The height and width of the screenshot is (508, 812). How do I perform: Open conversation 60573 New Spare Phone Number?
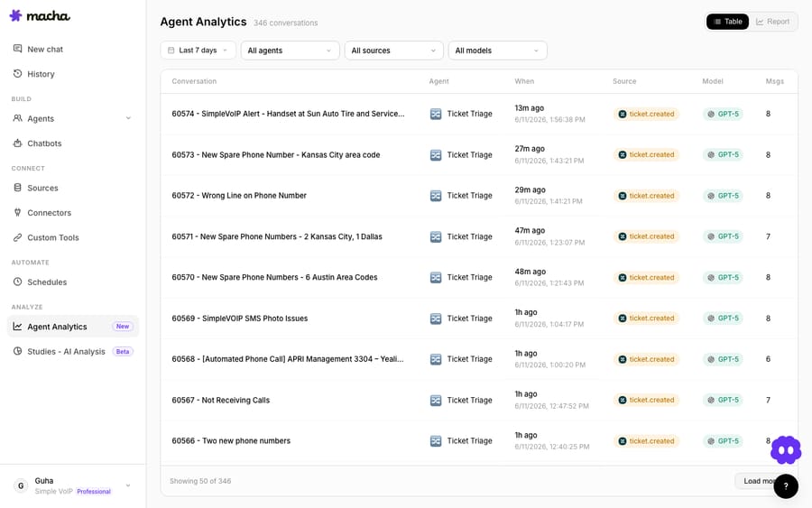point(275,155)
